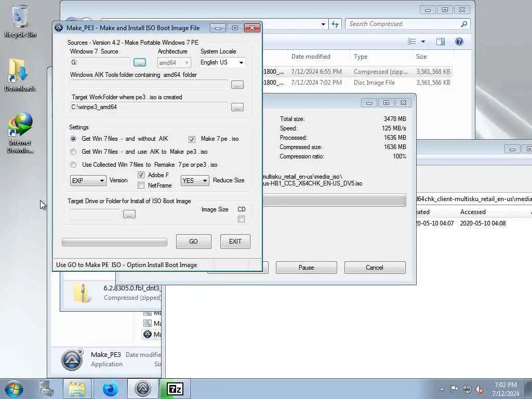Select the Disc Image File row

[x=358, y=83]
